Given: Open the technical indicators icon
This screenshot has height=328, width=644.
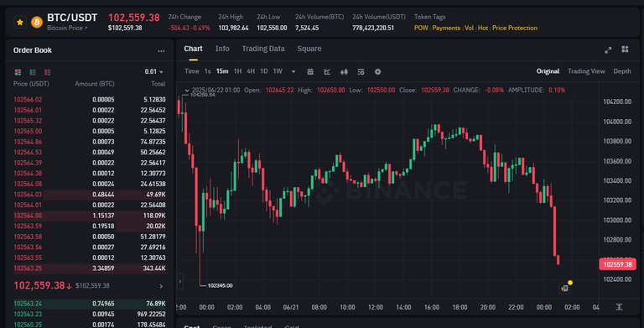Looking at the screenshot, I should (x=327, y=72).
